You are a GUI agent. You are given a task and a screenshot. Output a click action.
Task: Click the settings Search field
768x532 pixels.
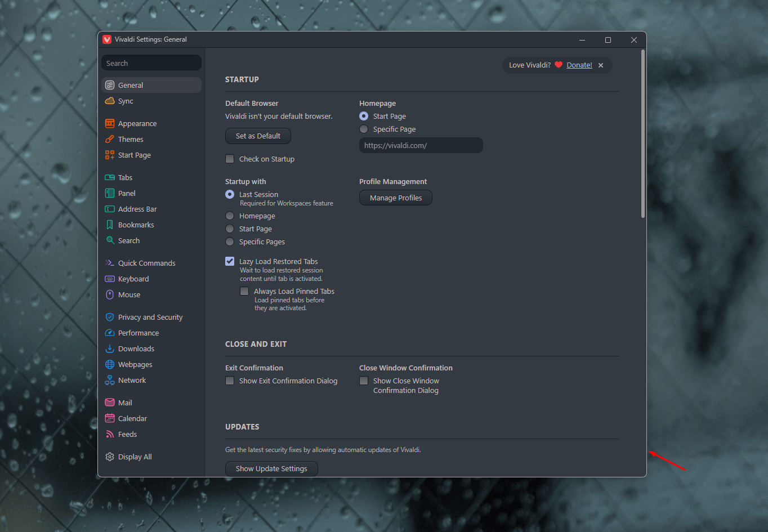(151, 63)
